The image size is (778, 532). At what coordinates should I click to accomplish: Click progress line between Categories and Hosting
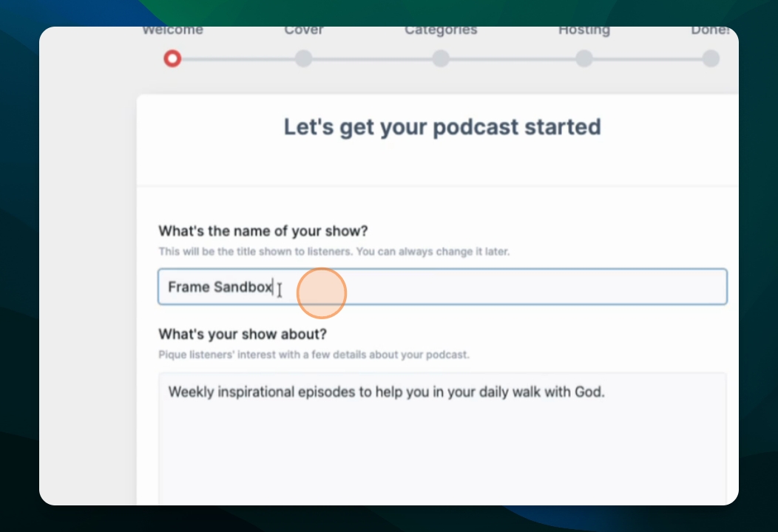pyautogui.click(x=512, y=59)
